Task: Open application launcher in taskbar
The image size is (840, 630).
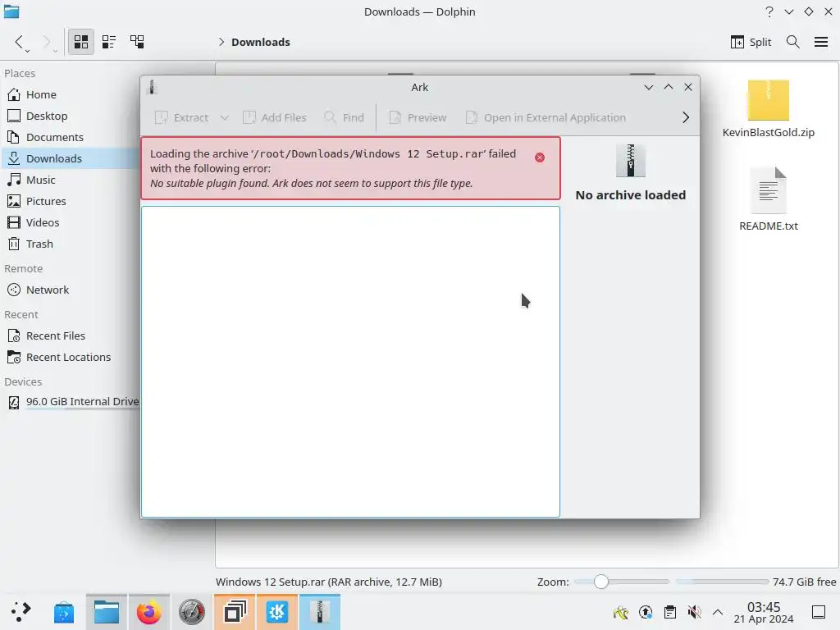Action: click(21, 612)
